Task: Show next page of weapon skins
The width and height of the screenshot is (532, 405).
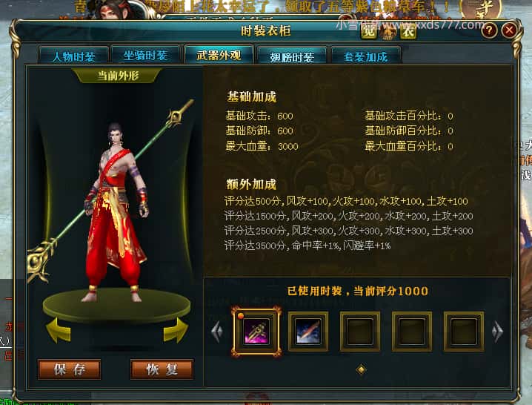Action: [497, 331]
